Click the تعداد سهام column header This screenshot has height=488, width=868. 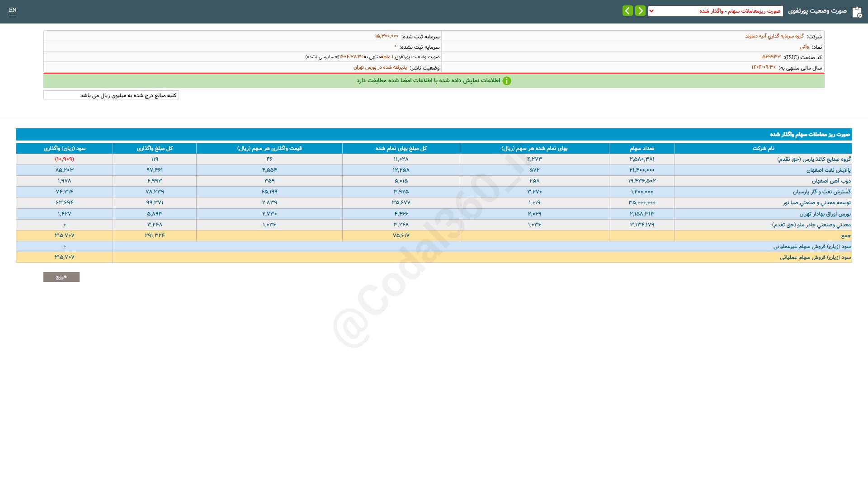[x=642, y=148]
